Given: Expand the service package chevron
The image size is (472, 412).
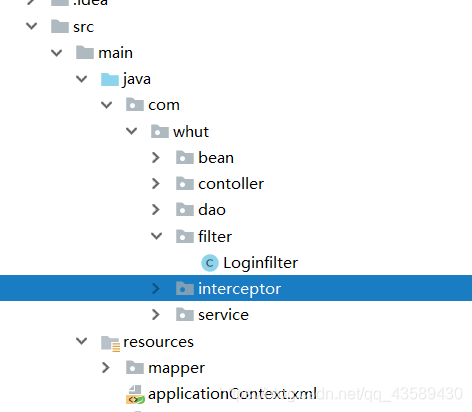Looking at the screenshot, I should pos(156,315).
